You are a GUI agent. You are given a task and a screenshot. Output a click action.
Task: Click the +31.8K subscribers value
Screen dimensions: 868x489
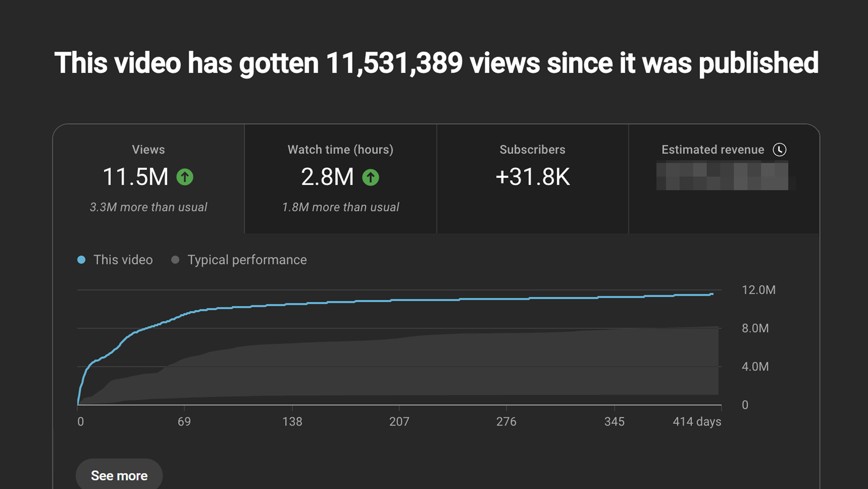532,177
